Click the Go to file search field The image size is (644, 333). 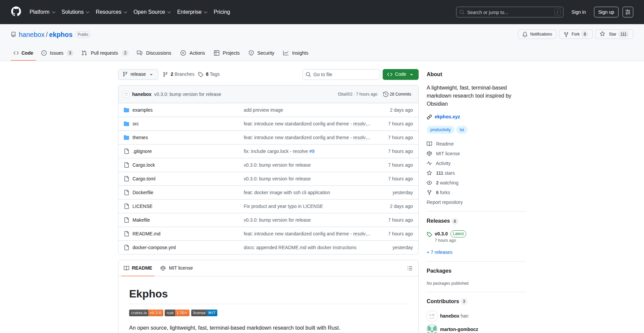click(341, 74)
